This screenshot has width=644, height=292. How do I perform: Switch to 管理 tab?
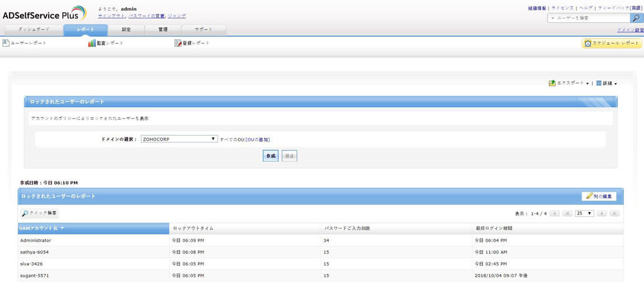click(163, 30)
